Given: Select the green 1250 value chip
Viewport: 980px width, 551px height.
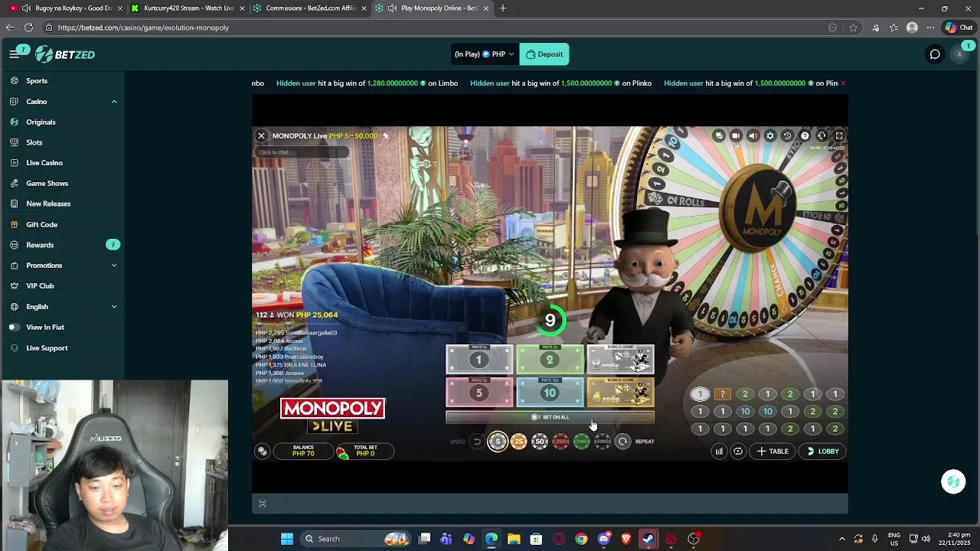Looking at the screenshot, I should (581, 442).
